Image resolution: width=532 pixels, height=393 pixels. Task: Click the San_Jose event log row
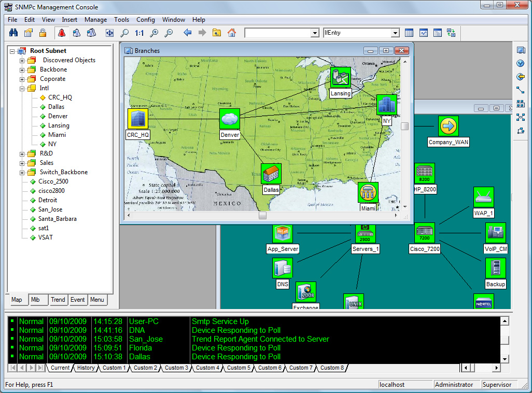(x=254, y=339)
